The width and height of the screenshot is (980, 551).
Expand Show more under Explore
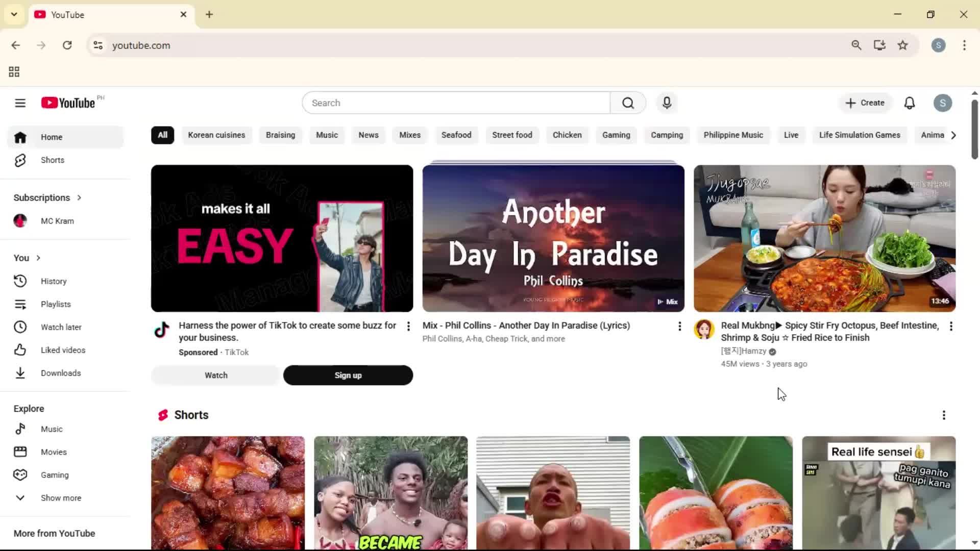(60, 498)
